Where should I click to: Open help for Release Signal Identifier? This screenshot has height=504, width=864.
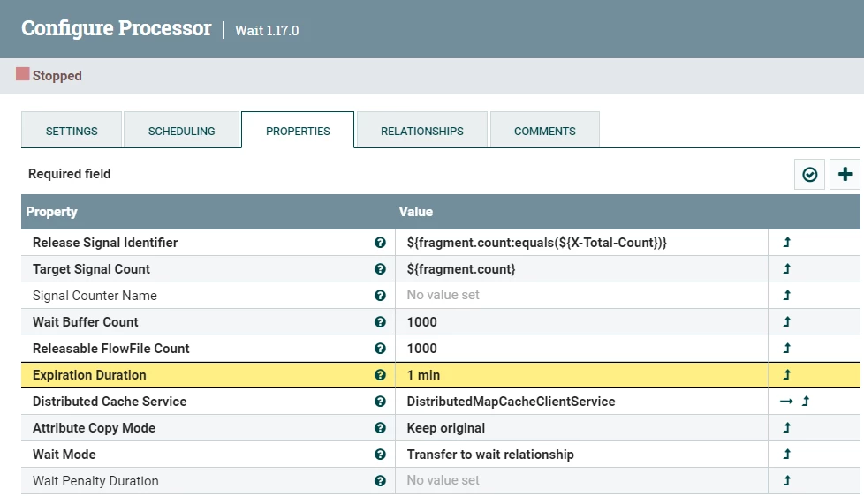tap(380, 243)
